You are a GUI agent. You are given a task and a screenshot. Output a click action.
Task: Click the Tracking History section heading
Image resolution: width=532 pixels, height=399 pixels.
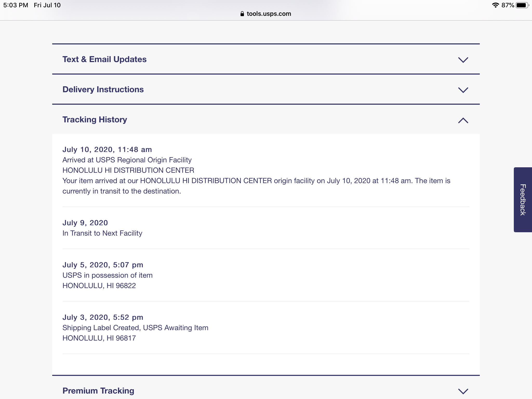pos(95,120)
